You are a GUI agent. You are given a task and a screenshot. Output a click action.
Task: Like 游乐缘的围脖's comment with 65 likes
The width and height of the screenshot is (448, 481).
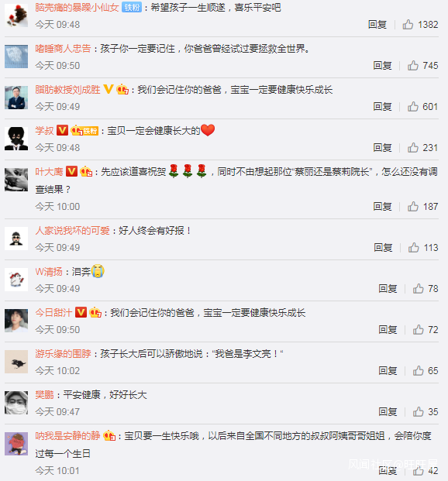(x=419, y=371)
